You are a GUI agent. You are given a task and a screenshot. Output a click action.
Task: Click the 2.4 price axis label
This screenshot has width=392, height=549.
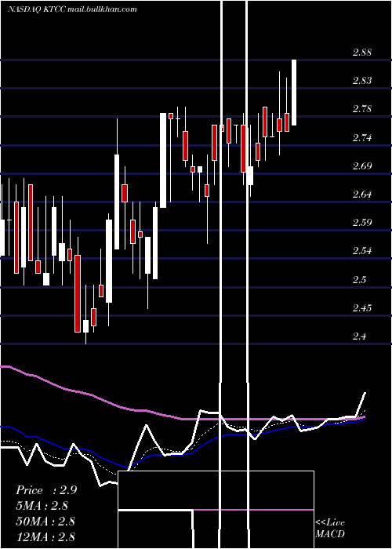pos(359,336)
